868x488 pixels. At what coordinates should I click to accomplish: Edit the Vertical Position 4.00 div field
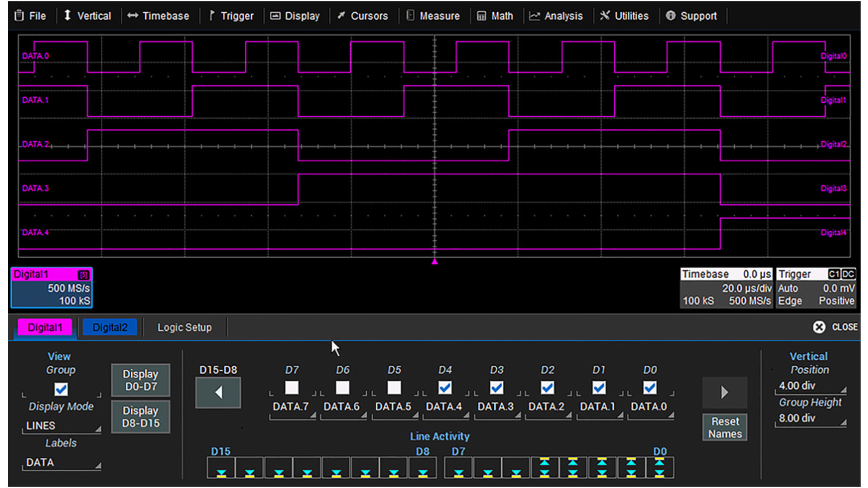coord(811,386)
